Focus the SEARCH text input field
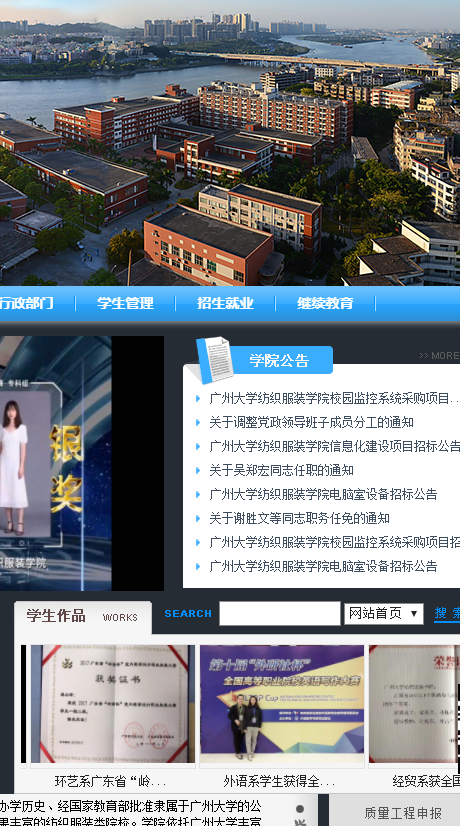 (280, 614)
